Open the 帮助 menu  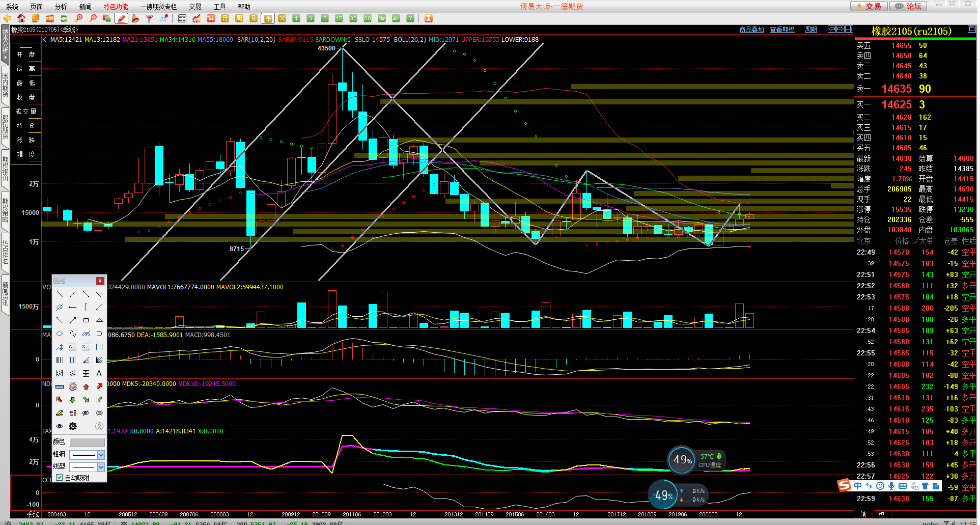pos(244,7)
